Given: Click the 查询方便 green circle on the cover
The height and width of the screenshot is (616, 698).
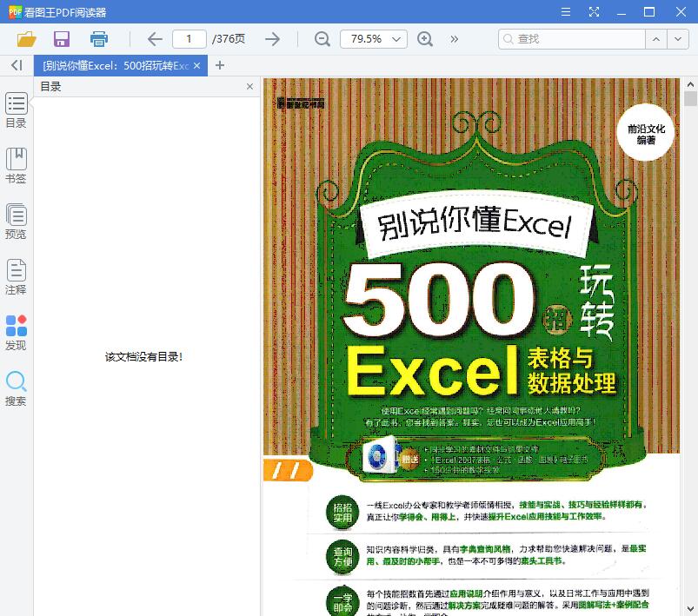Looking at the screenshot, I should click(342, 557).
